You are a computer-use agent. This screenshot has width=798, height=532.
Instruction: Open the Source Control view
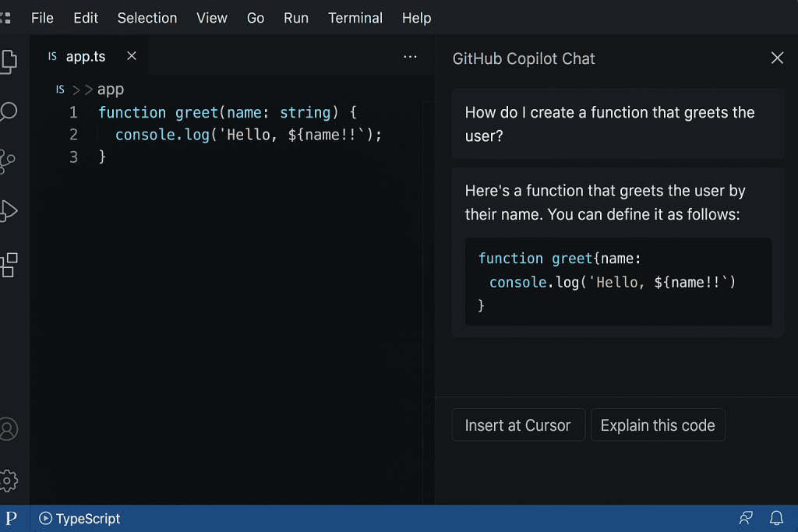coord(9,161)
